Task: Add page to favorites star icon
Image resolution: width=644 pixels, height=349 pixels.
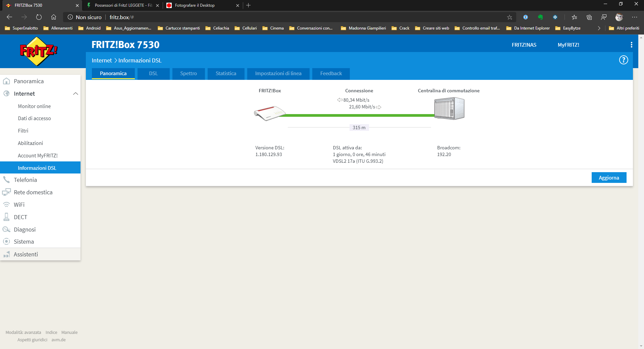Action: tap(509, 17)
